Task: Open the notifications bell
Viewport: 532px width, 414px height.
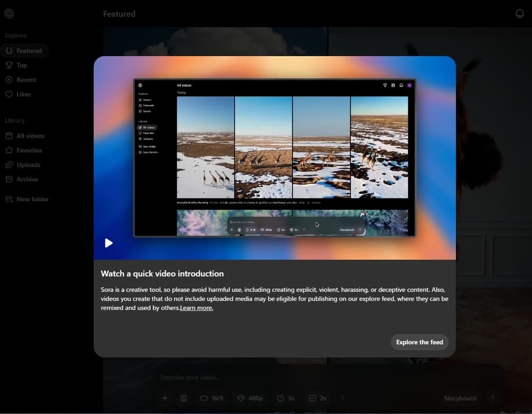Action: coord(520,14)
